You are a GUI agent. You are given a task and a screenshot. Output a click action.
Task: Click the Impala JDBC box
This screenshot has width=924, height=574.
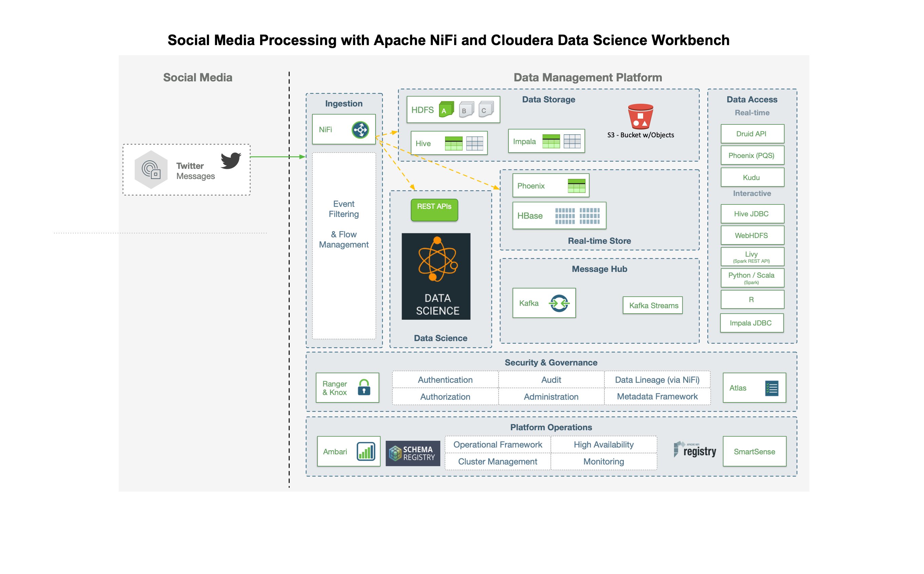point(752,323)
